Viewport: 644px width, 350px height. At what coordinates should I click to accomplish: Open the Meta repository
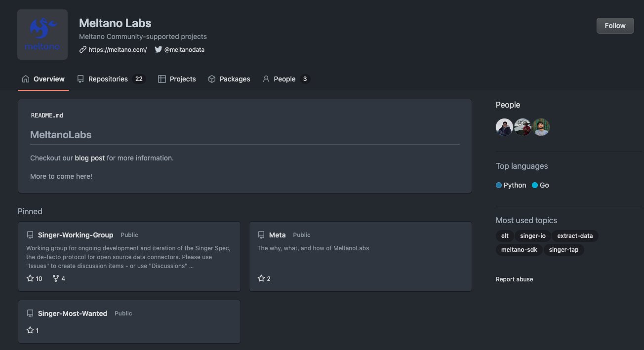tap(278, 235)
